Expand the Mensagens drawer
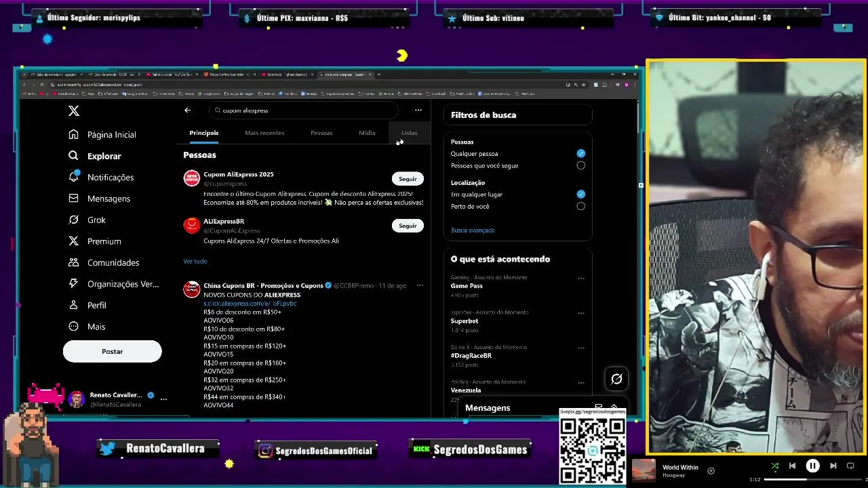 (614, 407)
